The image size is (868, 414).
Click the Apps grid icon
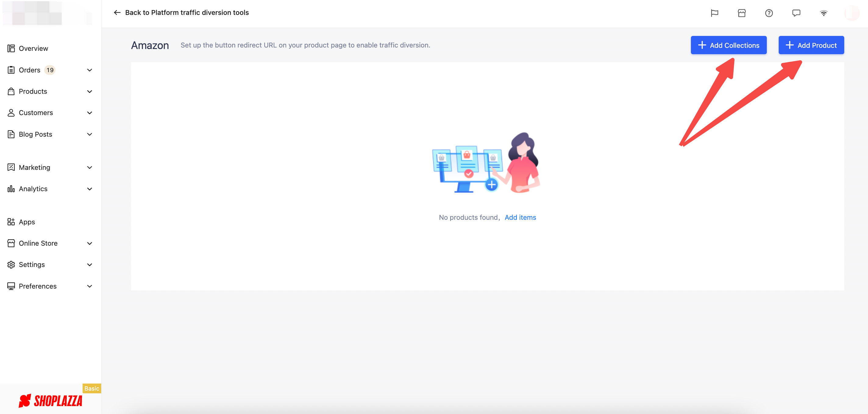pos(11,222)
